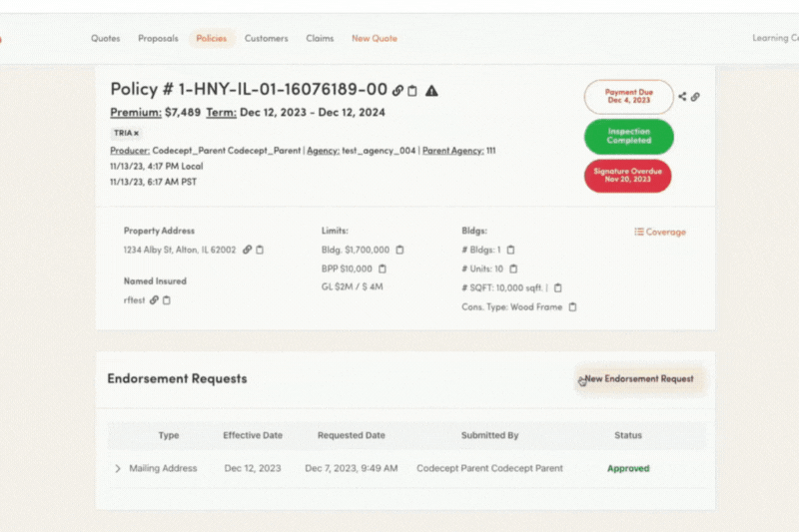Click the link icon beside the policy number
The width and height of the screenshot is (799, 532).
[398, 91]
